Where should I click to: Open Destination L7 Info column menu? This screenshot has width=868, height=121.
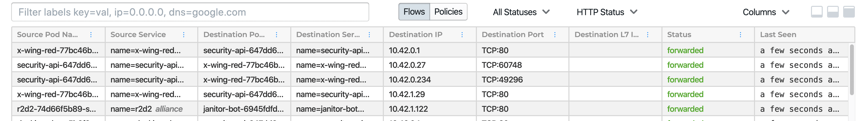pos(648,35)
